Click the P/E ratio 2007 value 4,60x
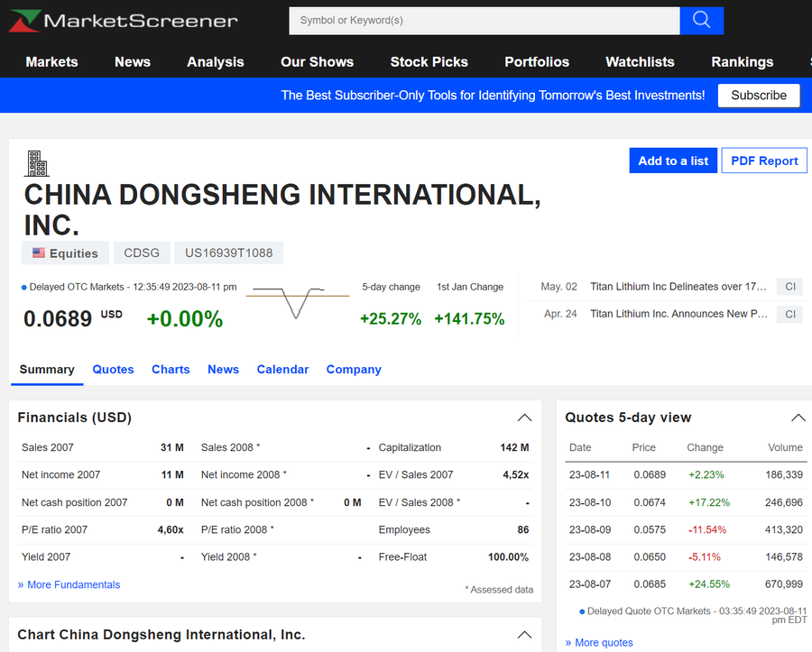This screenshot has width=812, height=652. (171, 530)
